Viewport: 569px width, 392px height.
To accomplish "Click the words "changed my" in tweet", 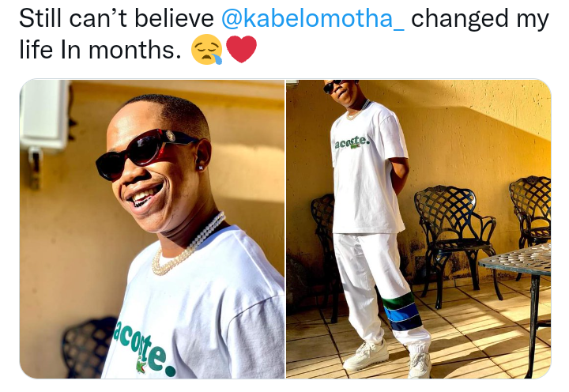I will click(480, 19).
